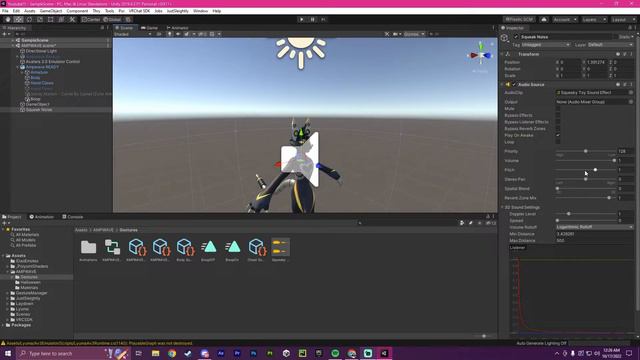The height and width of the screenshot is (360, 640).
Task: Open the Volume Rolloff dropdown
Action: (x=595, y=227)
